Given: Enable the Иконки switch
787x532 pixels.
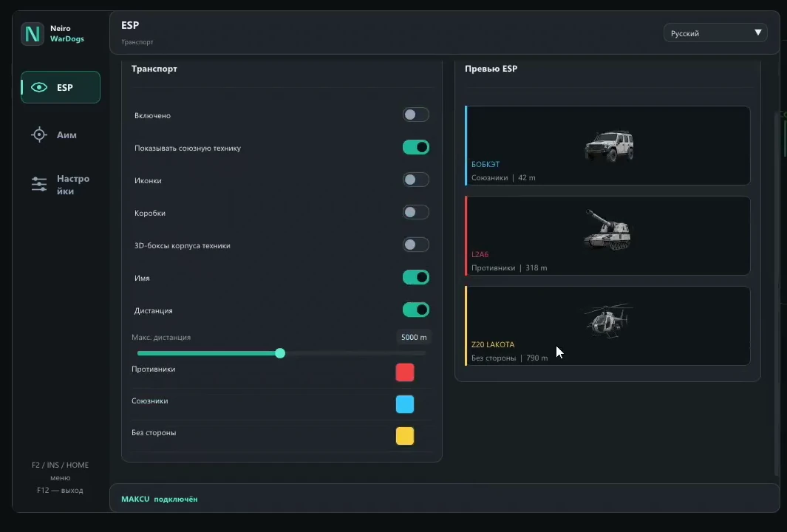Looking at the screenshot, I should [x=415, y=180].
